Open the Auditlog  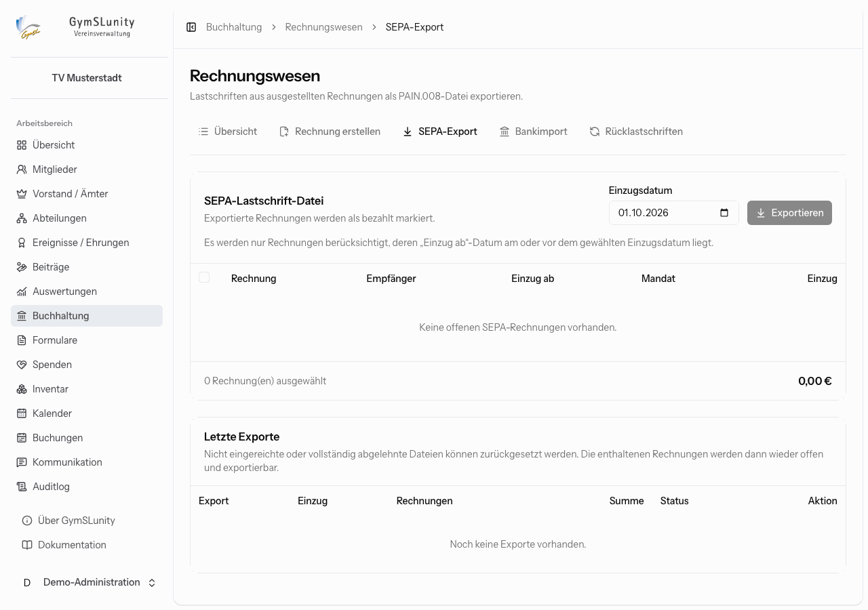87,487
